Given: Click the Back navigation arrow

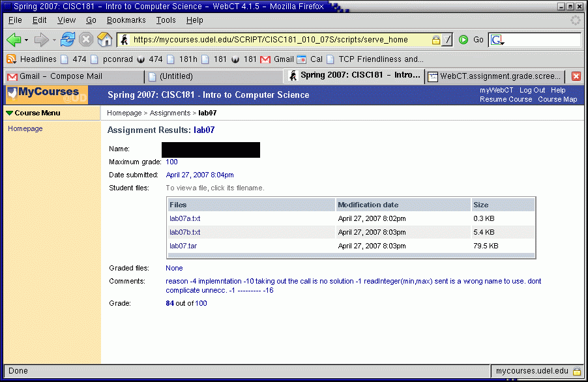Looking at the screenshot, I should click(13, 40).
